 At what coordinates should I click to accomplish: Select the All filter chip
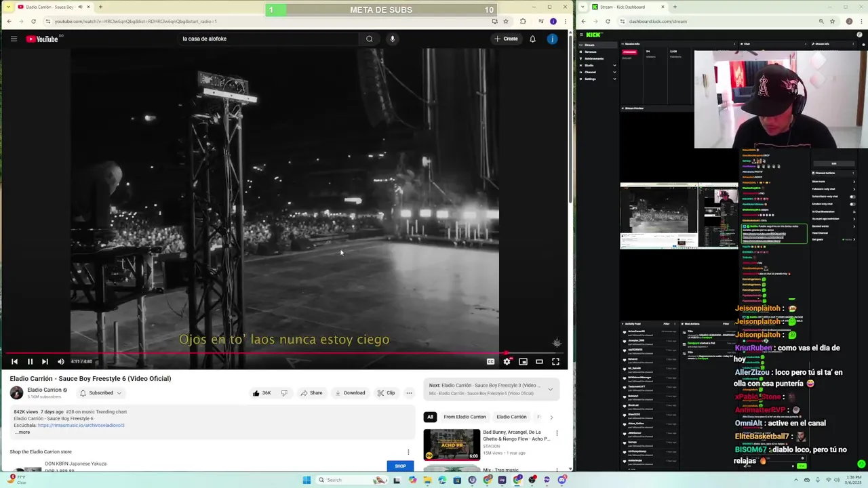(x=429, y=417)
